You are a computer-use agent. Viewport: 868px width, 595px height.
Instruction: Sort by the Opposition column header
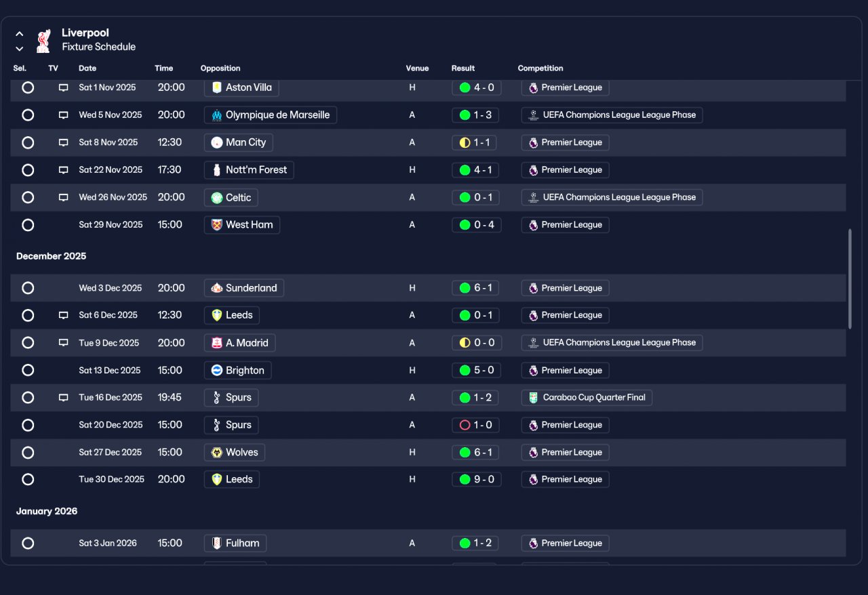(x=220, y=68)
